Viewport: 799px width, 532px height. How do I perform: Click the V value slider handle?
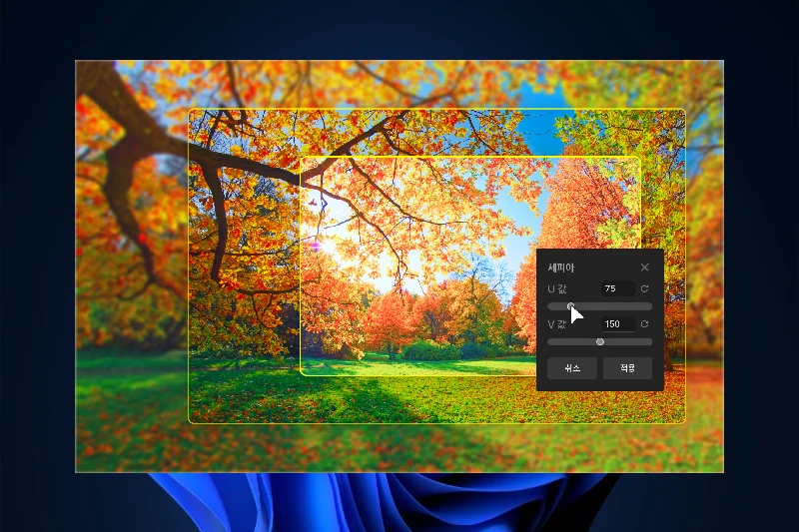click(x=600, y=341)
